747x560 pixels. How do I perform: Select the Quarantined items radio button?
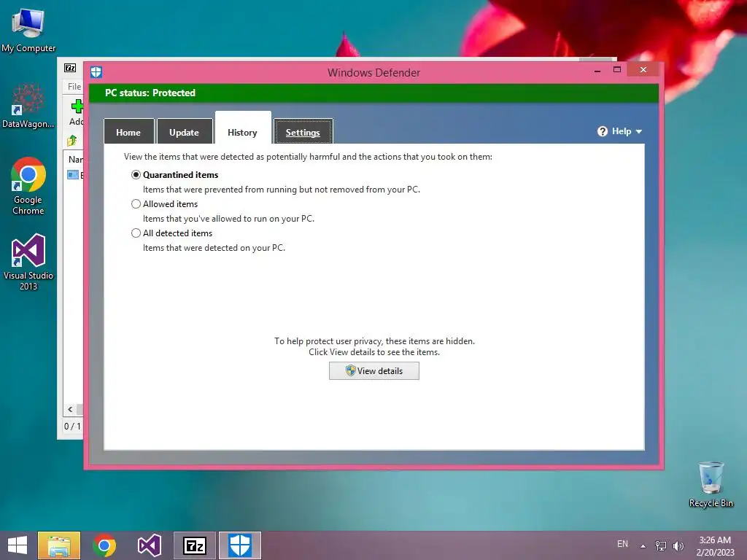point(136,175)
